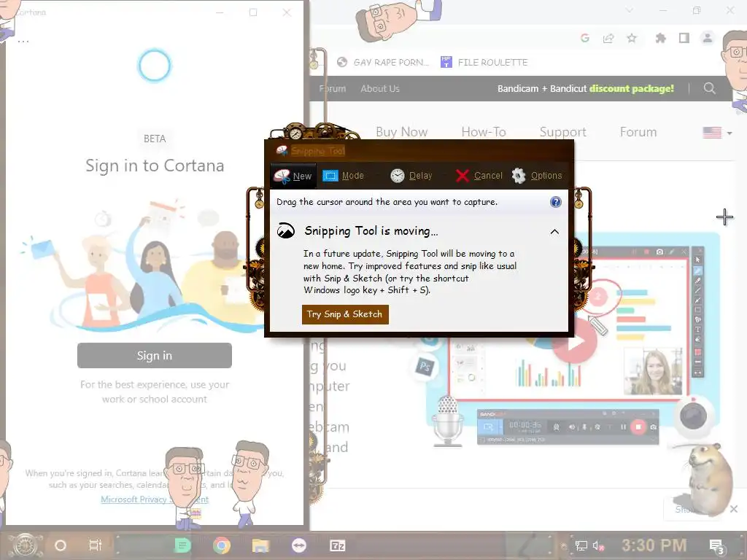Click Try Snip & Sketch button
Screen dimensions: 747x560
(345, 314)
